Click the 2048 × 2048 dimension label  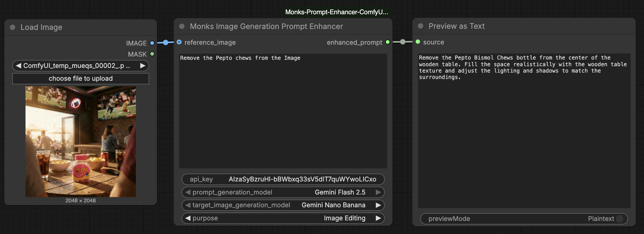(81, 201)
